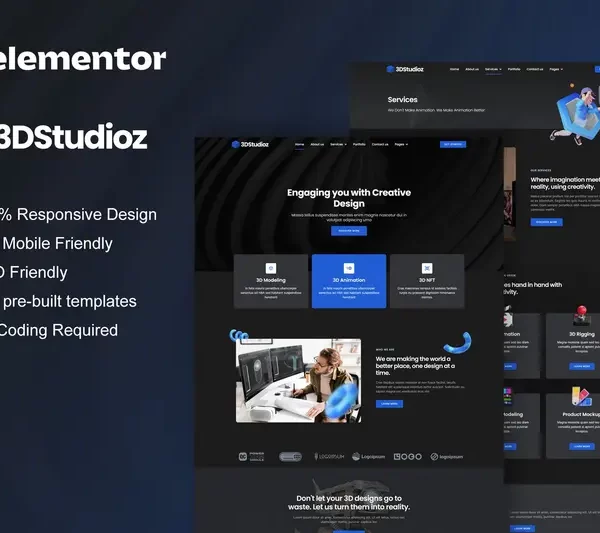Select the 3D NFT card icon
Viewport: 600px width, 533px height.
click(427, 268)
